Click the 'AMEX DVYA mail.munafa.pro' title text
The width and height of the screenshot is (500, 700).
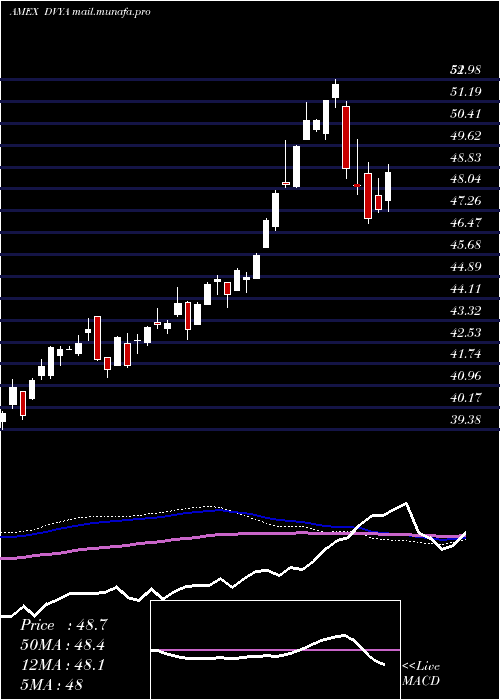pos(79,11)
